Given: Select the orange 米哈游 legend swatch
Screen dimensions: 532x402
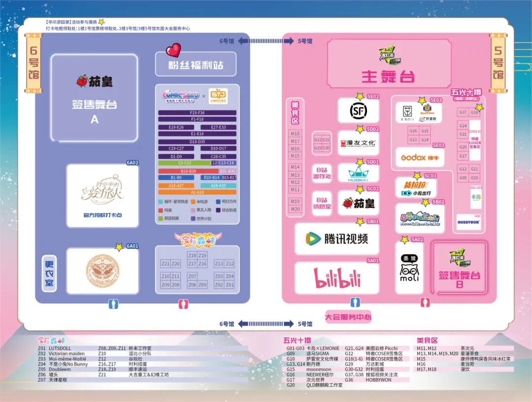Looking at the screenshot, I should 193,201.
